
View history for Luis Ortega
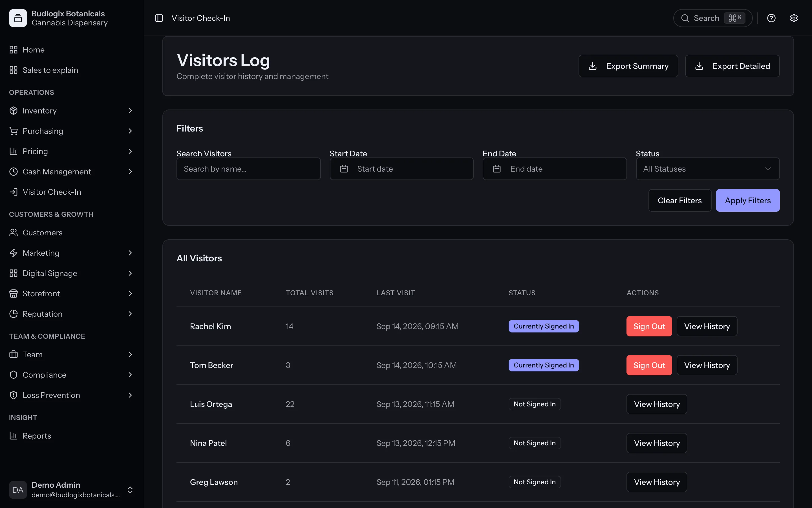point(657,404)
